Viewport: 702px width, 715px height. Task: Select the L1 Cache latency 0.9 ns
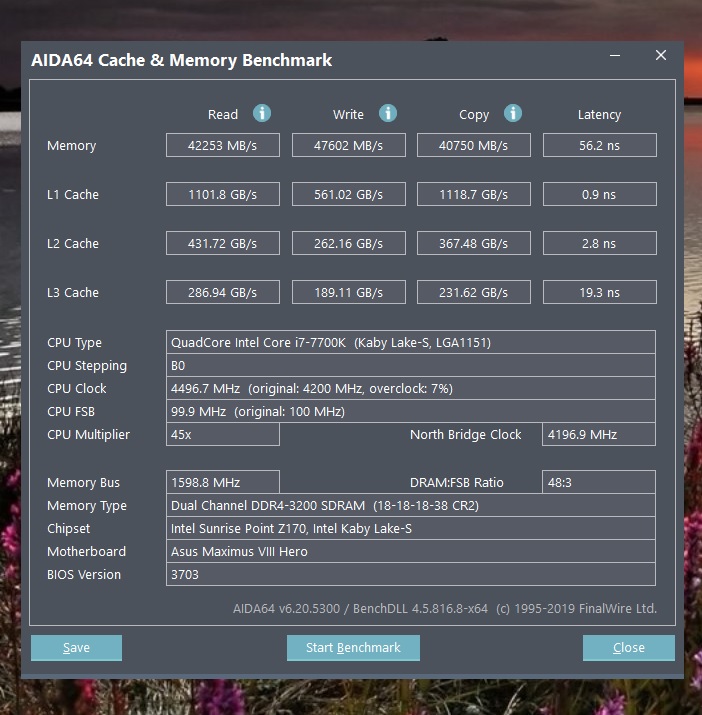coord(599,194)
